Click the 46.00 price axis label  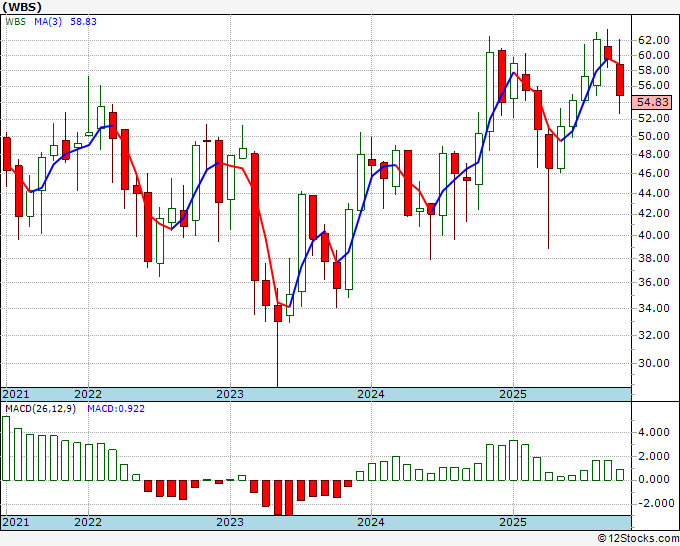coord(654,173)
